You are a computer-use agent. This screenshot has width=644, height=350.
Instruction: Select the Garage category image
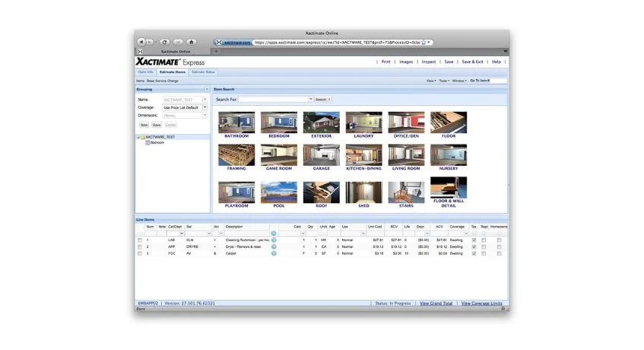[321, 155]
